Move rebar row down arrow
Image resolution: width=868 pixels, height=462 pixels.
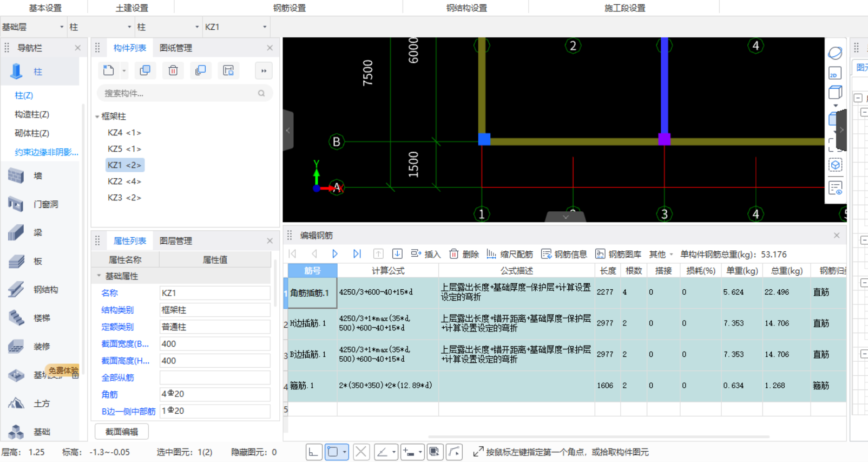(x=397, y=253)
